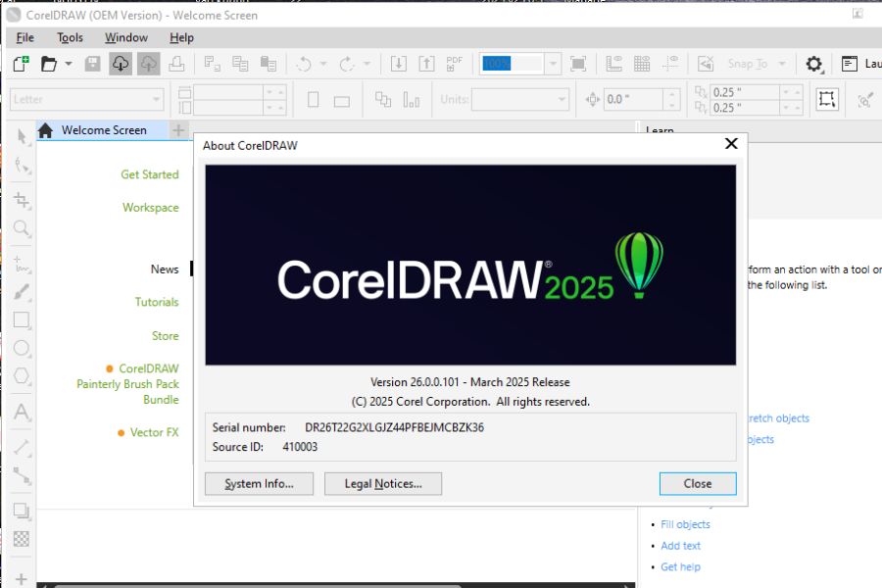The image size is (882, 588).
Task: Select the Zoom magnifier tool
Action: coord(22,228)
